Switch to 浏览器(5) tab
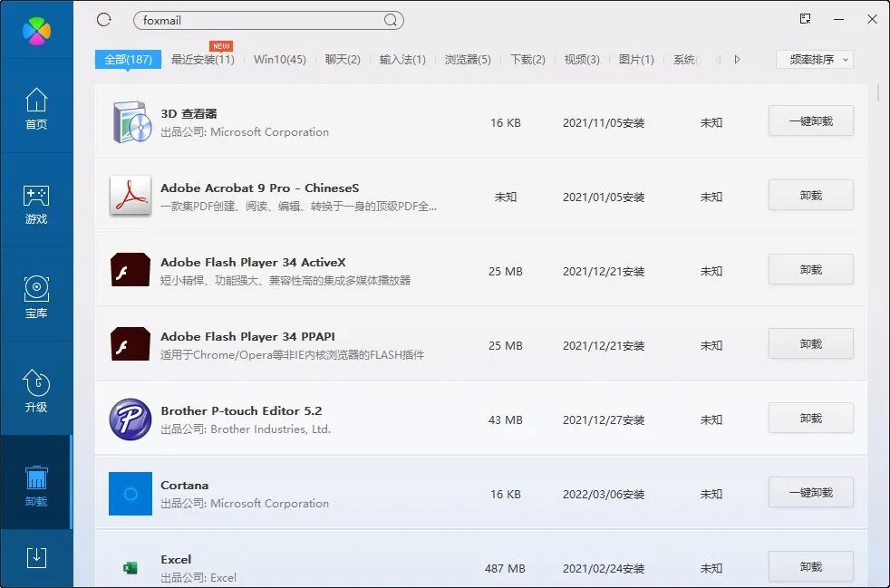This screenshot has height=588, width=890. pos(468,60)
